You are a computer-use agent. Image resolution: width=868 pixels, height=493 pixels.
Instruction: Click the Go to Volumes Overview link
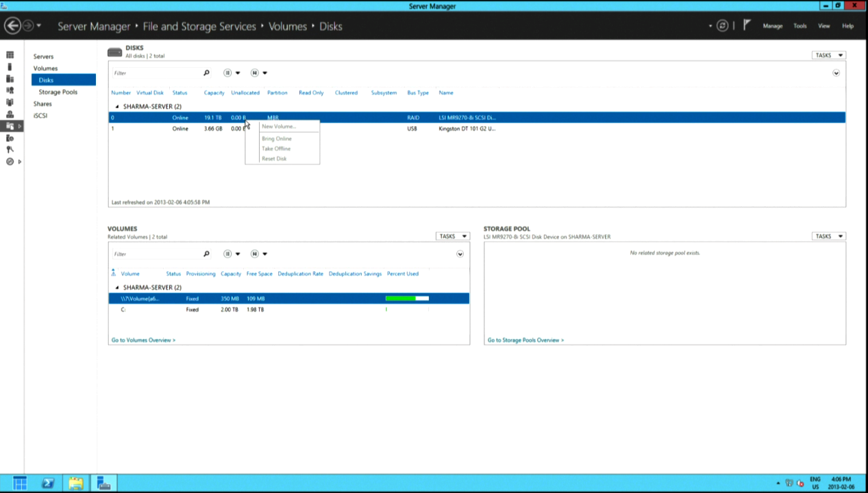pyautogui.click(x=143, y=340)
